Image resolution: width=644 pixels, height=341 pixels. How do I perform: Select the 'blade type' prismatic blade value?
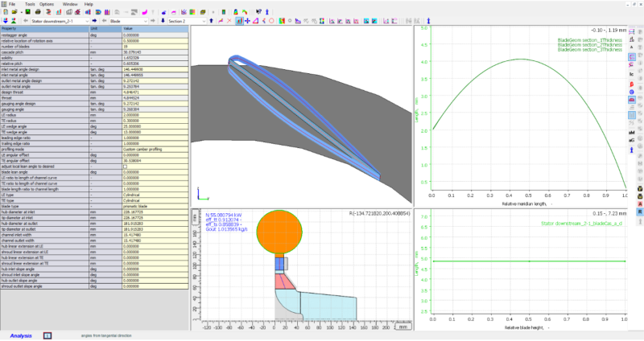pyautogui.click(x=155, y=207)
